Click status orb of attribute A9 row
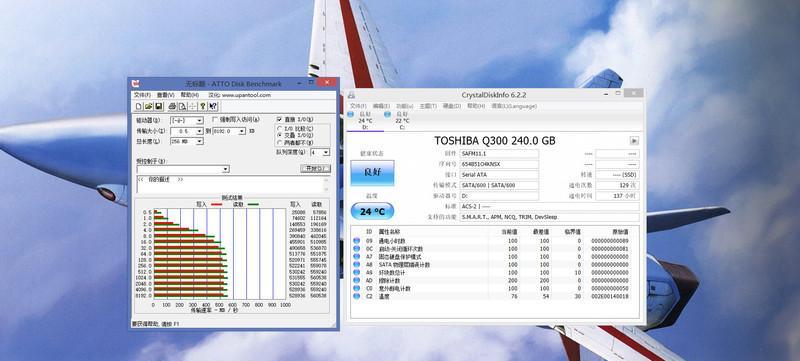The image size is (800, 361). [x=356, y=272]
